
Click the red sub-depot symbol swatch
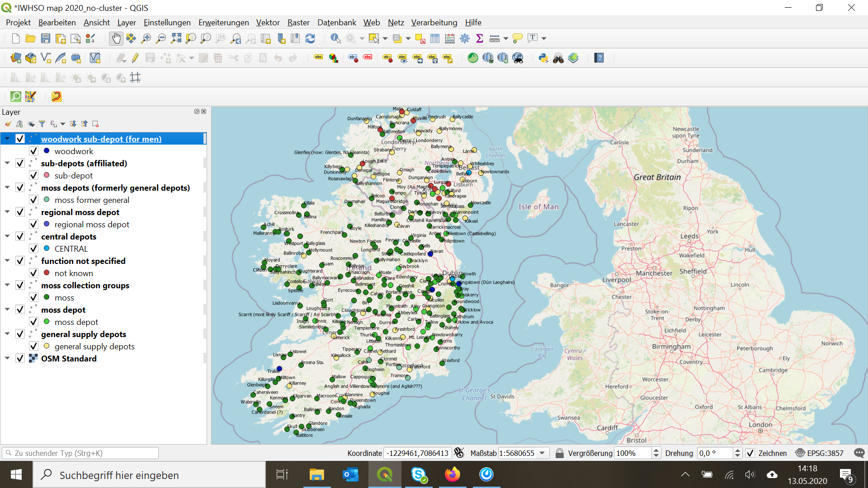point(47,175)
